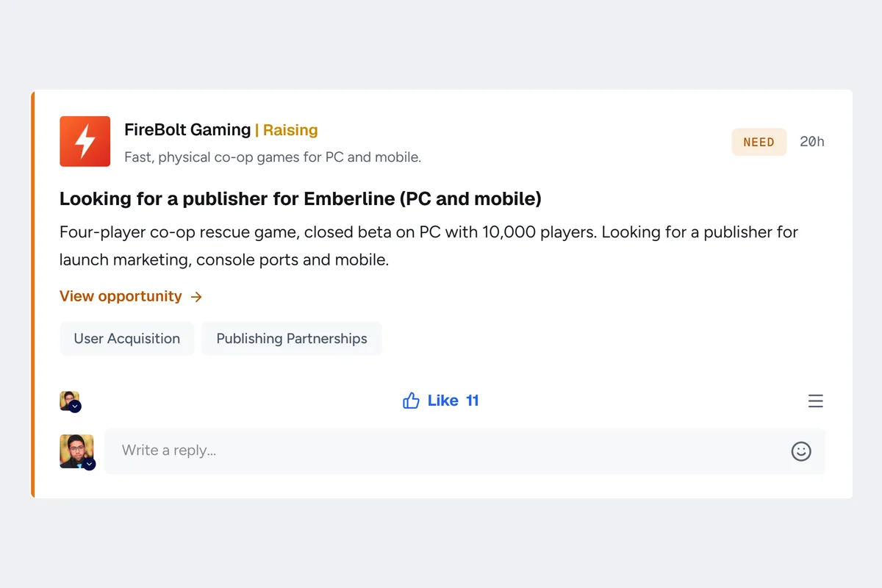Select the User Acquisition tag
Viewport: 882px width, 588px height.
pyautogui.click(x=127, y=339)
